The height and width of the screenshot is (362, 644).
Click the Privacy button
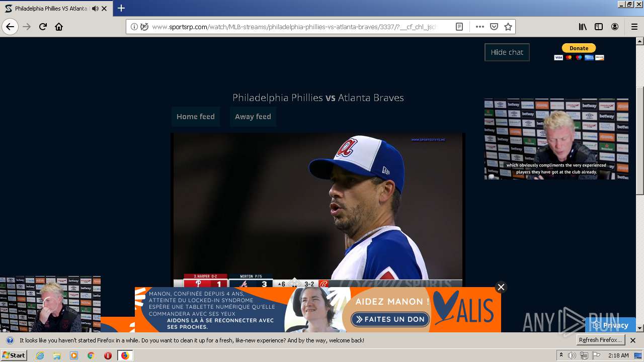click(x=610, y=325)
